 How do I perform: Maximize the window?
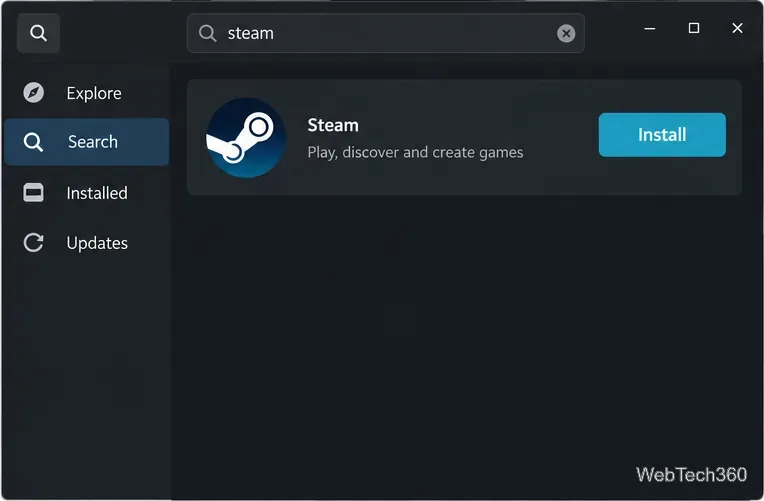pyautogui.click(x=694, y=28)
